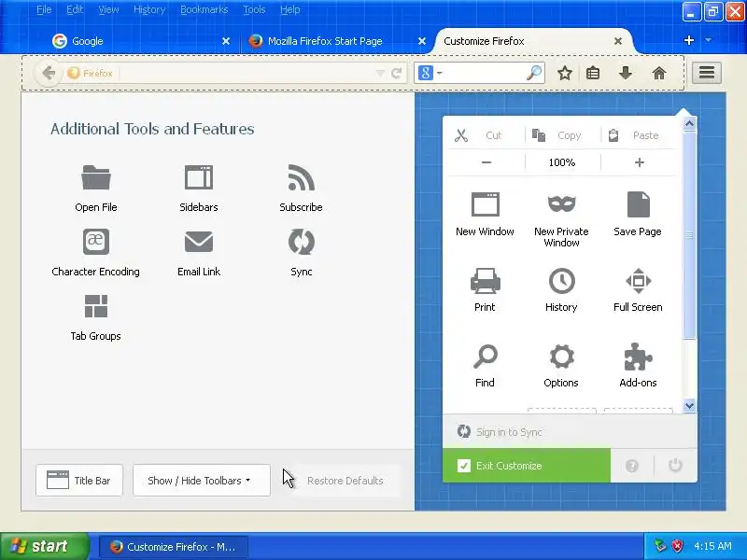The width and height of the screenshot is (747, 560).
Task: Click the Open File folder icon
Action: pyautogui.click(x=96, y=177)
